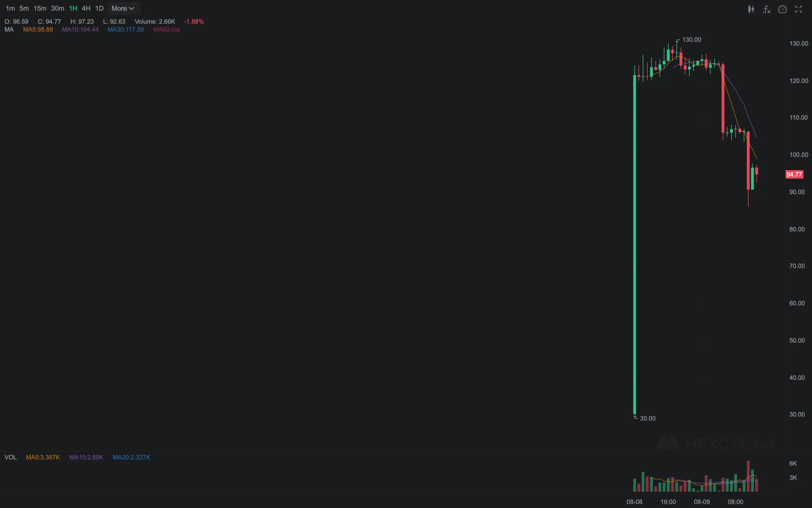Click the -1.88% change value

pos(194,22)
